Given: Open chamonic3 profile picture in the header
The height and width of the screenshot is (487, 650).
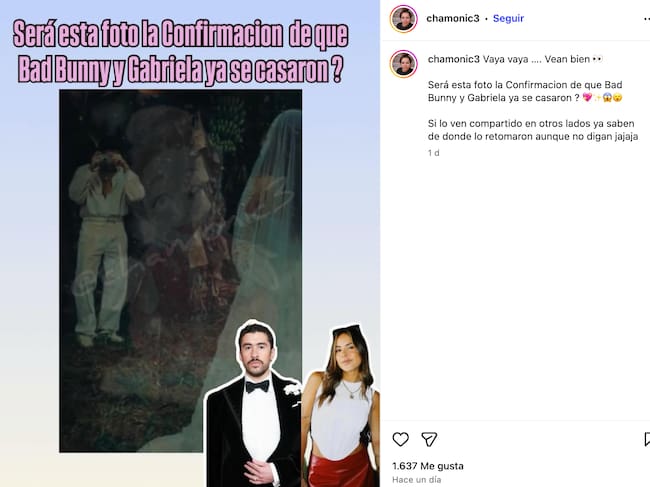Looking at the screenshot, I should coord(403,19).
